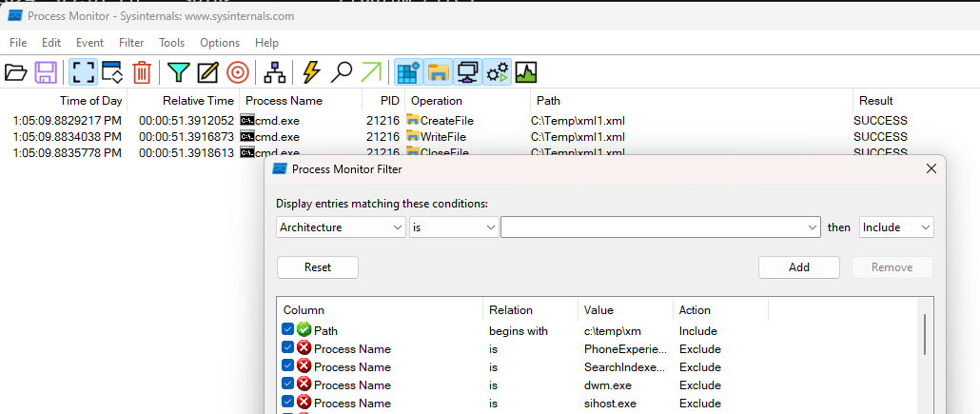Click the Relative Time column header
Image resolution: width=980 pixels, height=414 pixels.
(x=184, y=101)
